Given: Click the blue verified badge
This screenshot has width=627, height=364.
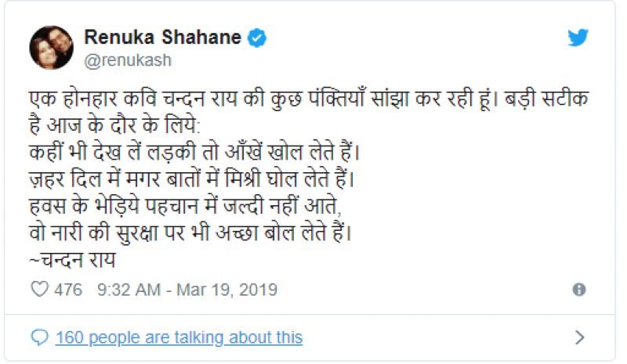Looking at the screenshot, I should [256, 38].
